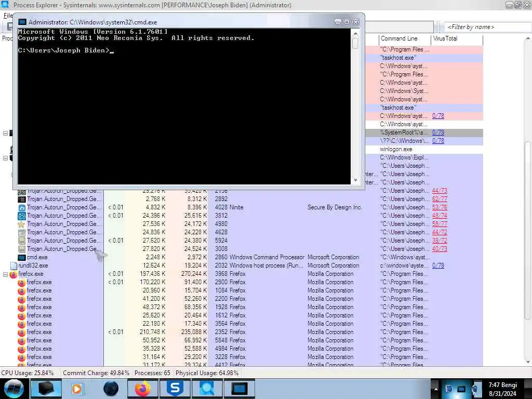Collapse the tree node above winlogon row
532x399 pixels.
tap(5, 133)
